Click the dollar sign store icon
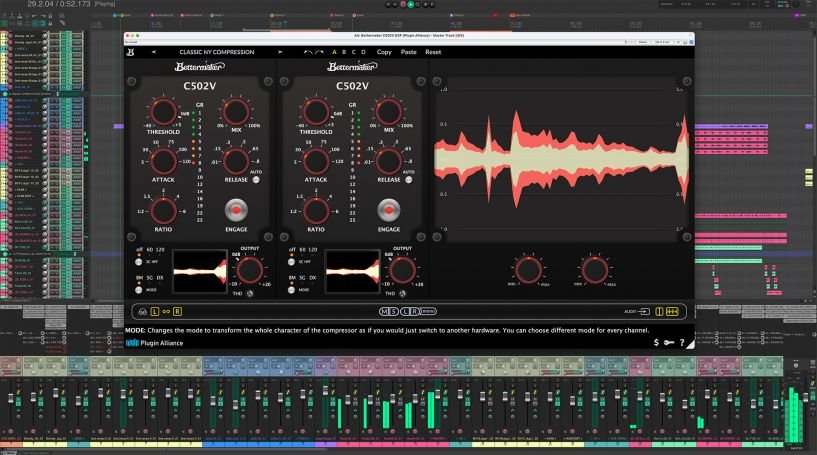Viewport: 817px width, 455px height. (656, 343)
